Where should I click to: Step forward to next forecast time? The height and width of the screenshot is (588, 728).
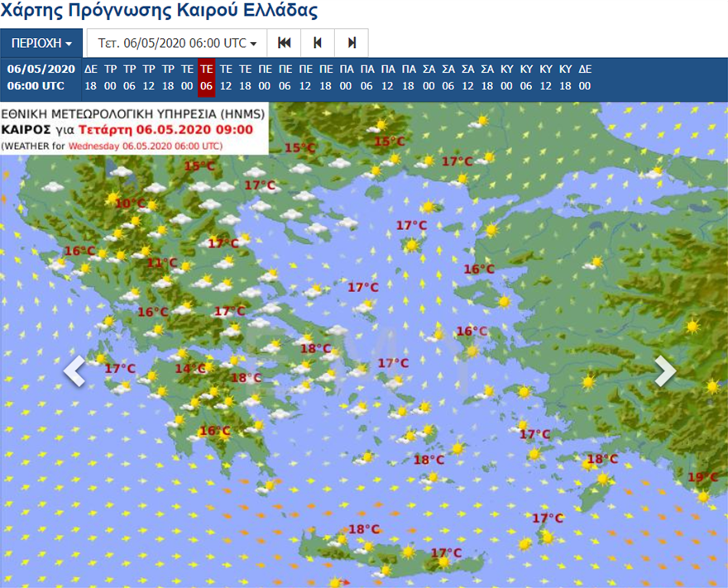pos(352,43)
